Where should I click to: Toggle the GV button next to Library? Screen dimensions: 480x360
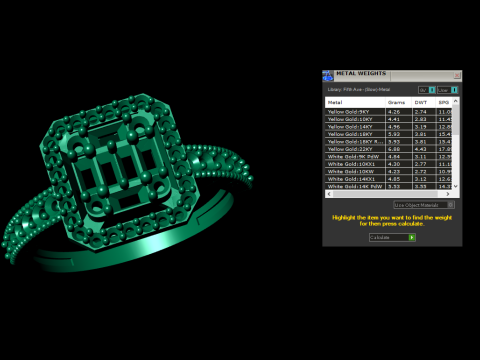(x=427, y=90)
